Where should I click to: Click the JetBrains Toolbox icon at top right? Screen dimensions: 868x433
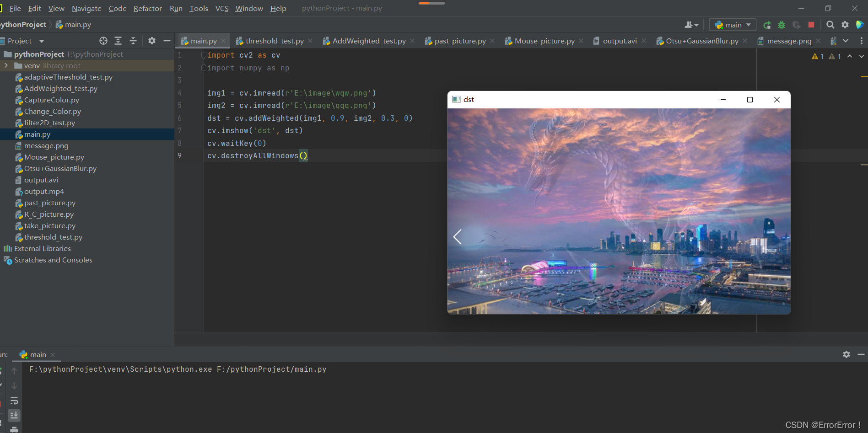[860, 25]
